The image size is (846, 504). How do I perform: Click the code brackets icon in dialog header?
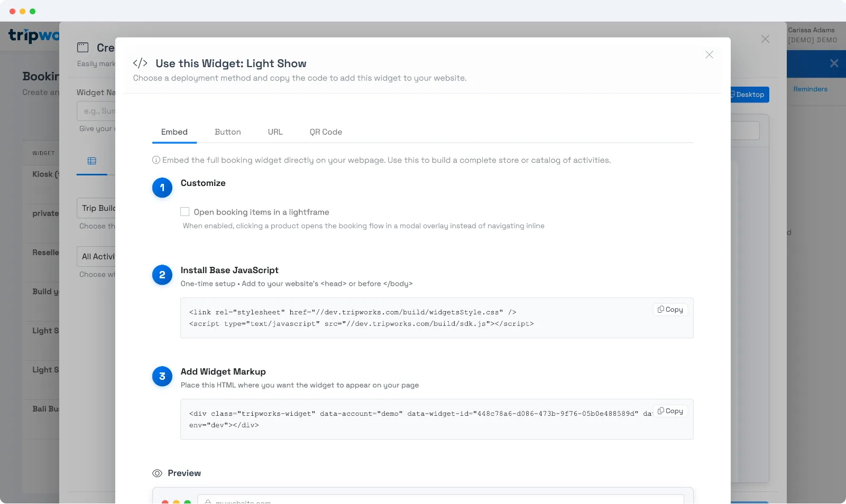pos(140,63)
